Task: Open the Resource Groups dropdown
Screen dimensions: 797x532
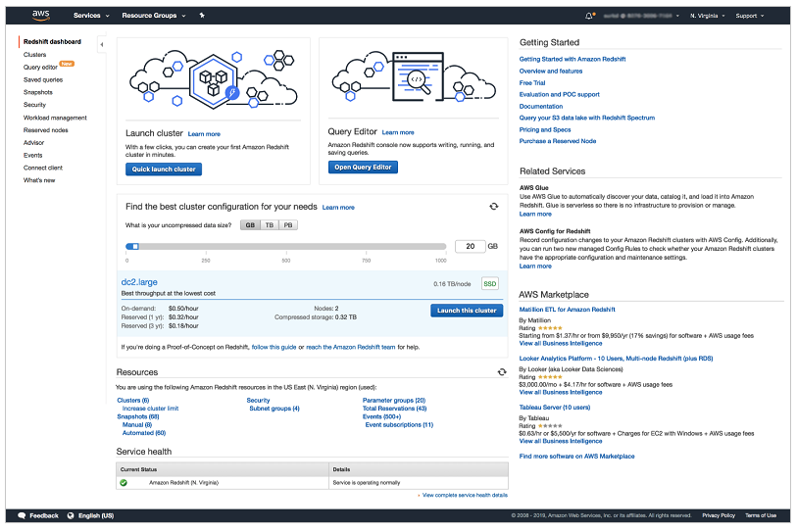Action: pos(154,16)
